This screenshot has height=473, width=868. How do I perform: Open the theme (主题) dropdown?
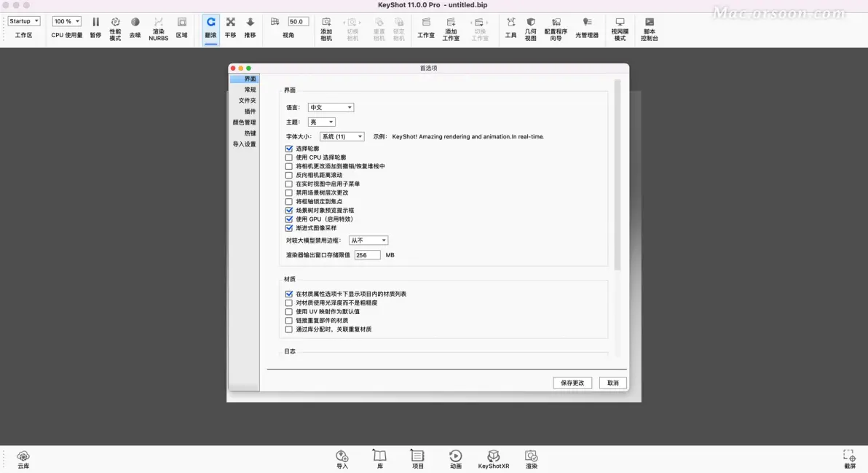coord(322,122)
